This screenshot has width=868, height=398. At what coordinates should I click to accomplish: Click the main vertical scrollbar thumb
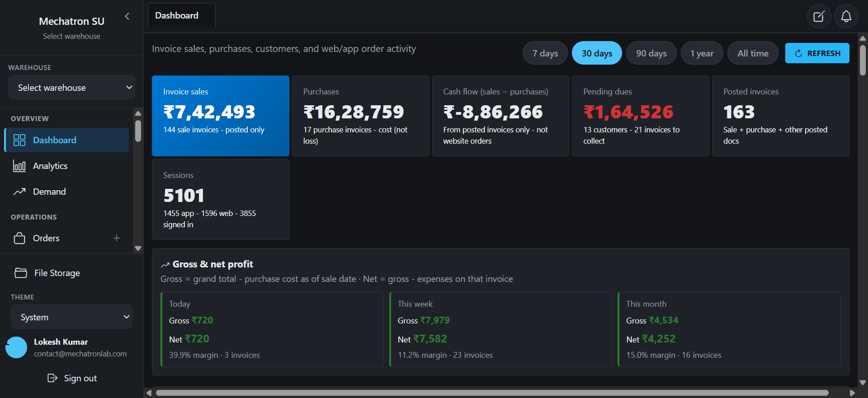click(863, 60)
